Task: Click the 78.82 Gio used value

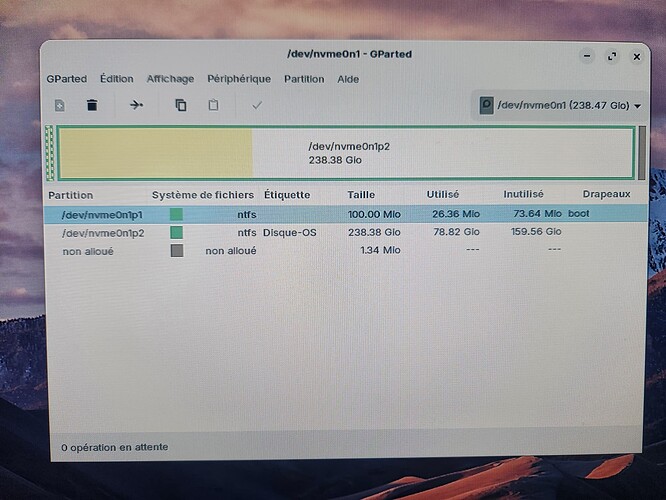Action: 456,232
